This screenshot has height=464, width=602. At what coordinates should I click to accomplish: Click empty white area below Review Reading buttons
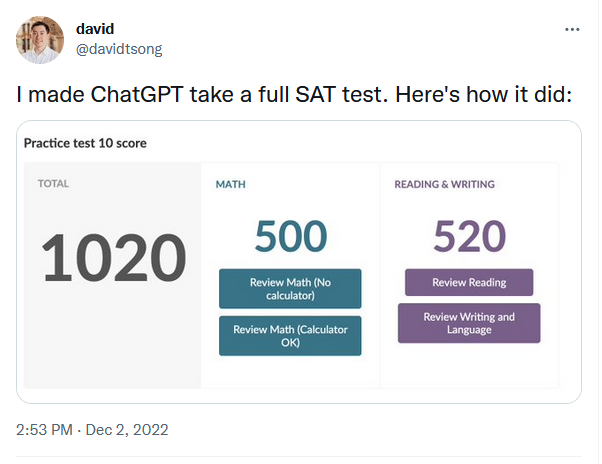tap(469, 366)
